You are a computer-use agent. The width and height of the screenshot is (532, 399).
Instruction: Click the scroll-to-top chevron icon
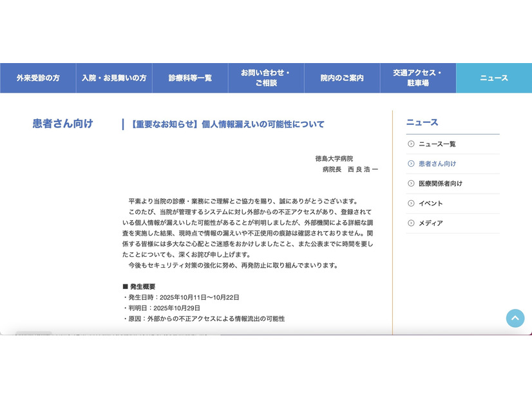[515, 319]
